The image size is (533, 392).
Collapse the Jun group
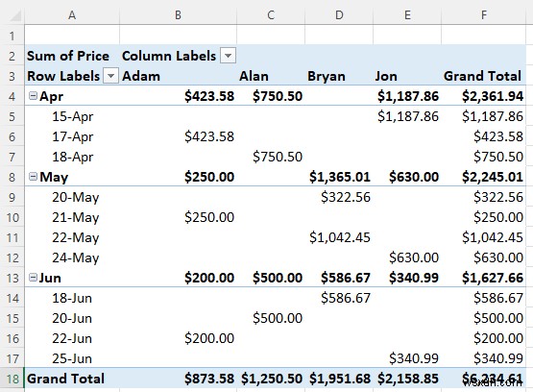click(x=33, y=278)
